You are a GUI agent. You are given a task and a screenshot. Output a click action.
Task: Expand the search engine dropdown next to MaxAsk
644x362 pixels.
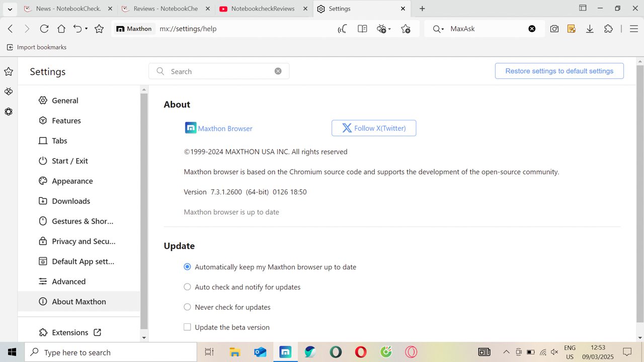pos(442,29)
